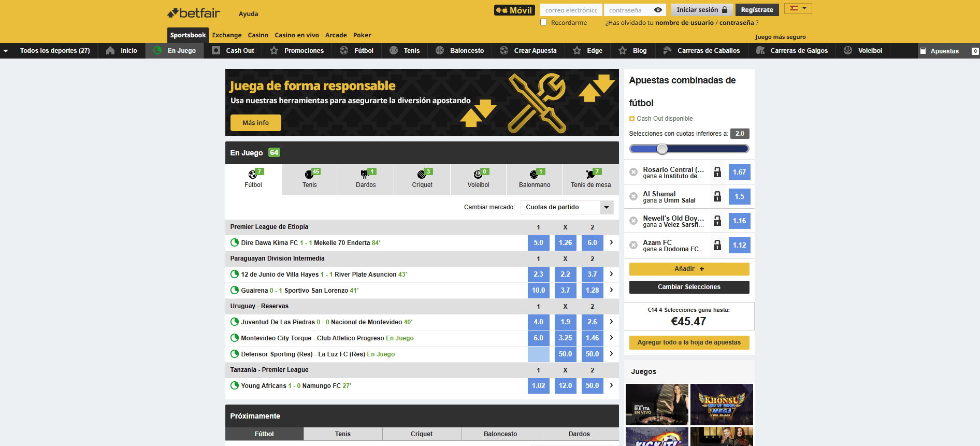Expand Montevideo City Torque match arrow
980x446 pixels.
(611, 338)
